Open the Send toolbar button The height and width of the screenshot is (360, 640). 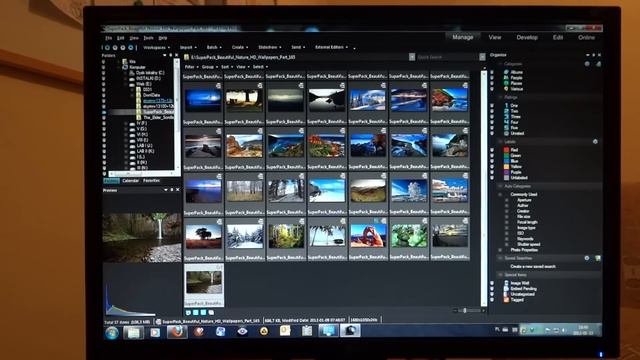pyautogui.click(x=298, y=48)
